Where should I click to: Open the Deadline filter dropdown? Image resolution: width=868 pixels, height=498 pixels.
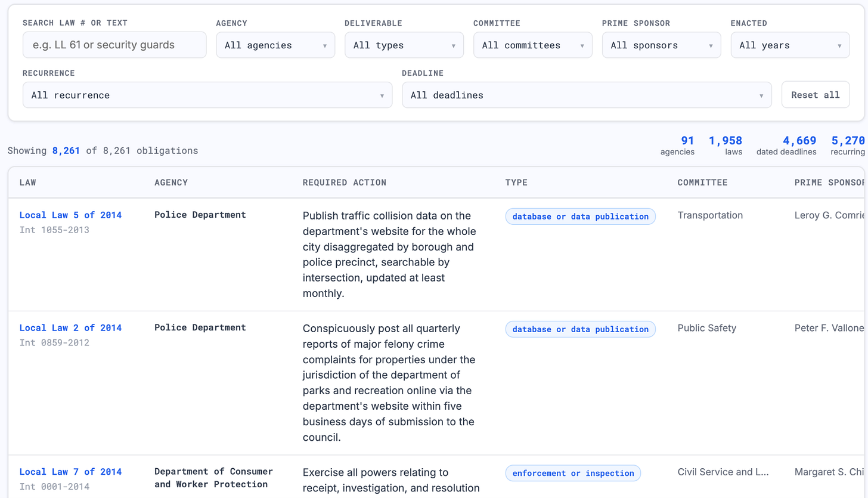point(587,95)
